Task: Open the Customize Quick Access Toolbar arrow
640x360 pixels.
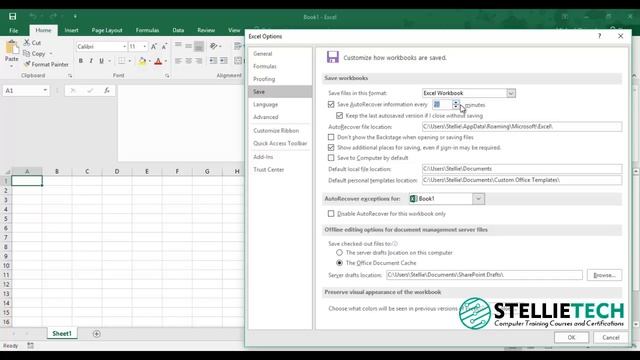Action: pyautogui.click(x=75, y=17)
